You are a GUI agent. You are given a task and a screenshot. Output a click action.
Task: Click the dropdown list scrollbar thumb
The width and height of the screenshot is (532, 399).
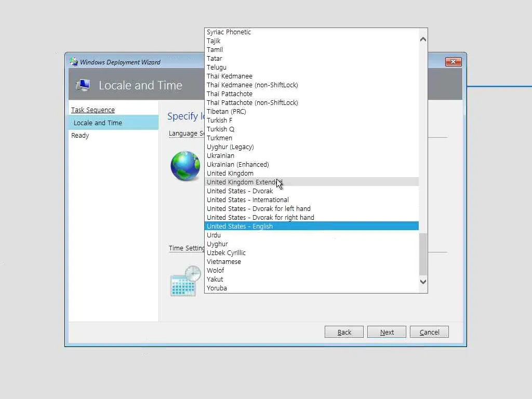423,254
